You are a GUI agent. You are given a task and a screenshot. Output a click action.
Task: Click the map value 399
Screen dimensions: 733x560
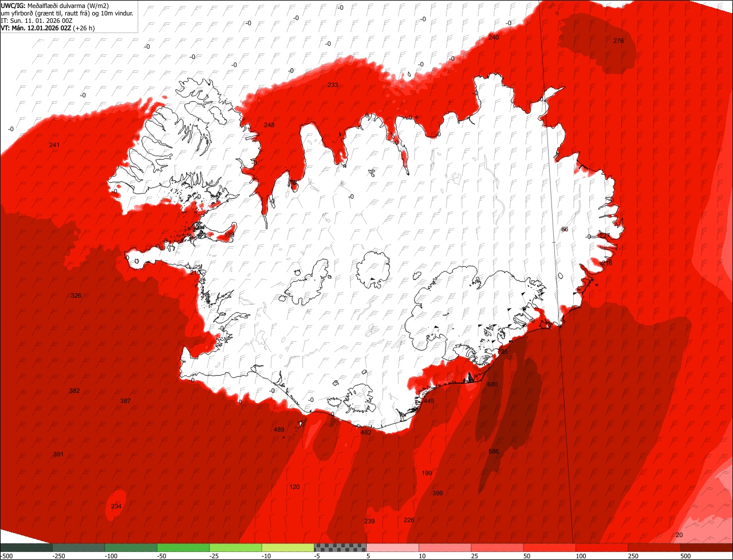click(438, 493)
